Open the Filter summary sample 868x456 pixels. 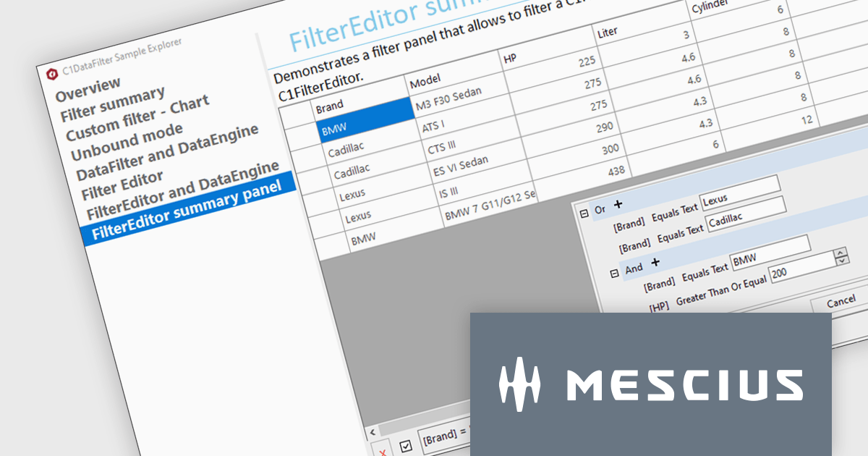click(112, 104)
